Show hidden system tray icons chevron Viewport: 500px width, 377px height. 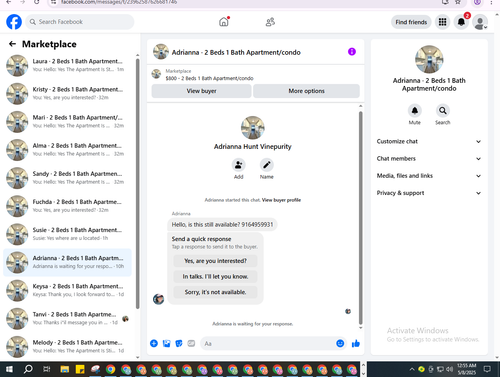412,369
